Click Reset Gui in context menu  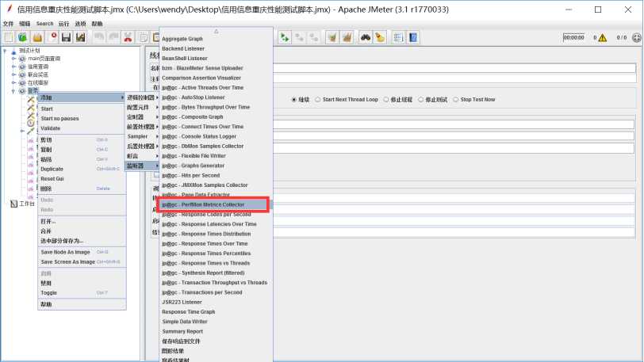[82, 179]
